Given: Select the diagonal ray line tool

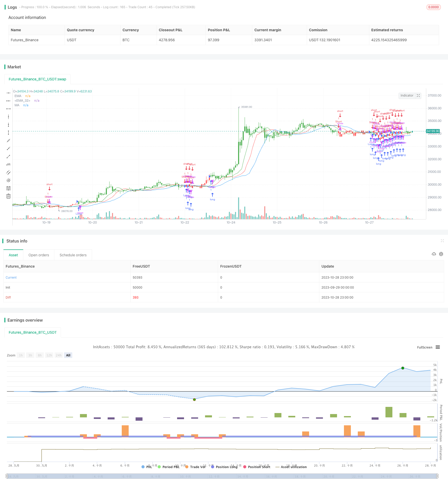Looking at the screenshot, I should (8, 149).
